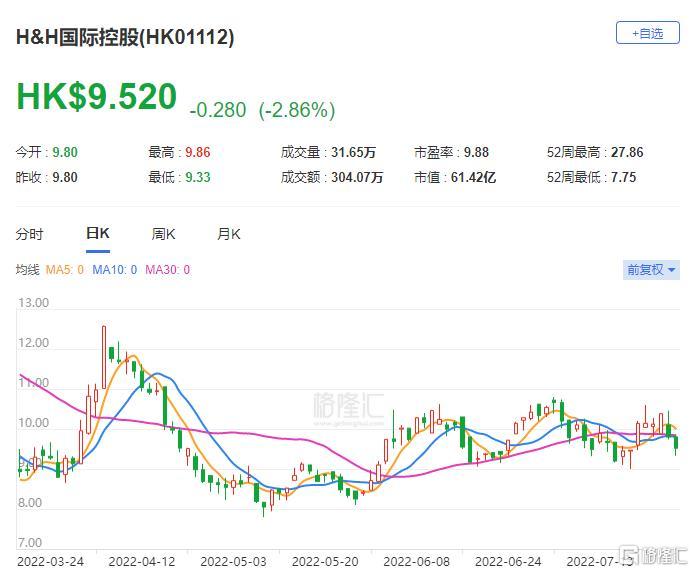The image size is (694, 572).
Task: Click the 均线 label
Action: coord(27,270)
